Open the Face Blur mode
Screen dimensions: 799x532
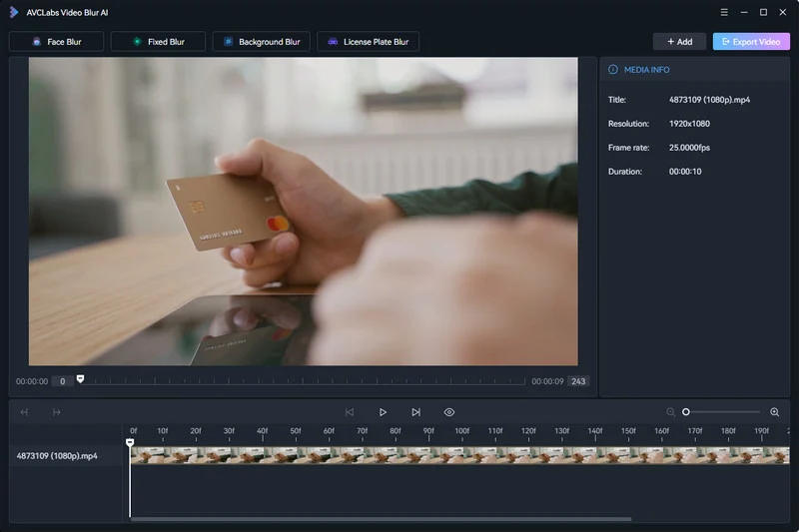pos(56,42)
